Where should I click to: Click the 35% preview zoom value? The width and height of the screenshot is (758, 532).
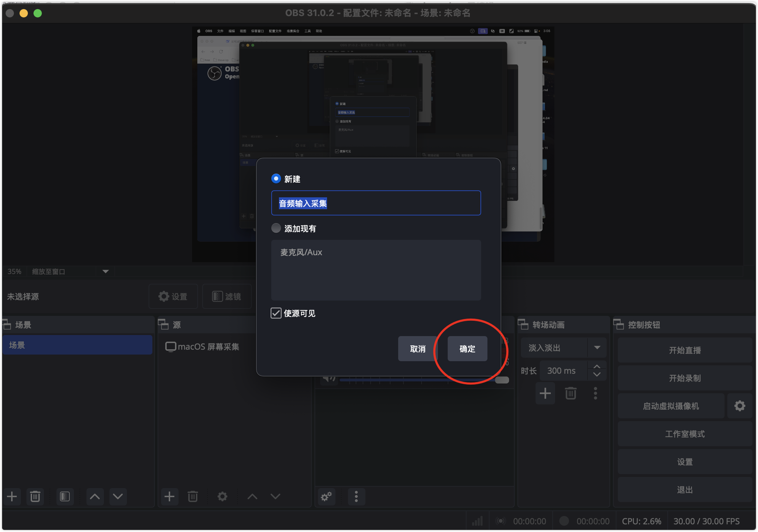[14, 272]
